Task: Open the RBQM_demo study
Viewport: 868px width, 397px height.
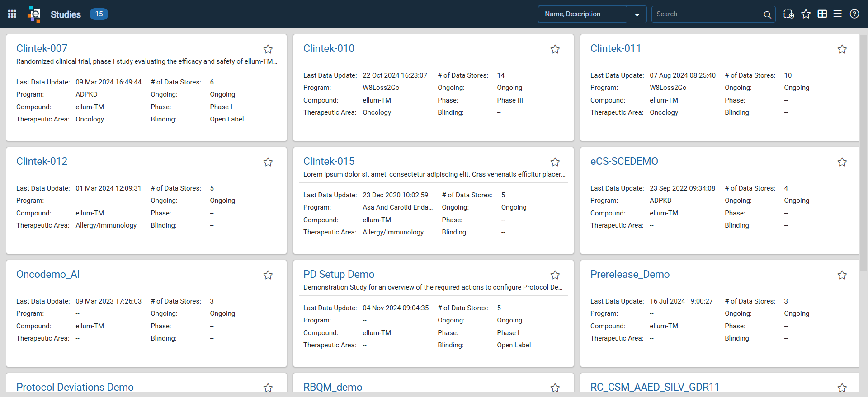Action: coord(333,387)
